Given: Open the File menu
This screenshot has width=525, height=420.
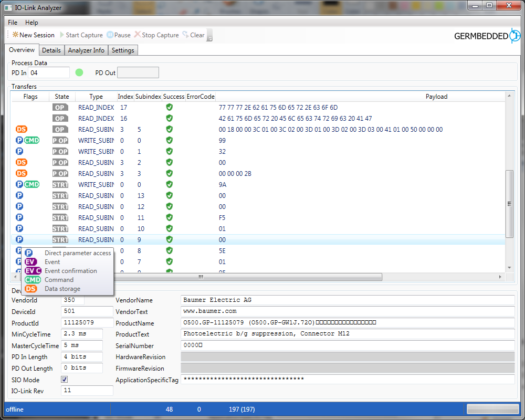Looking at the screenshot, I should 13,23.
